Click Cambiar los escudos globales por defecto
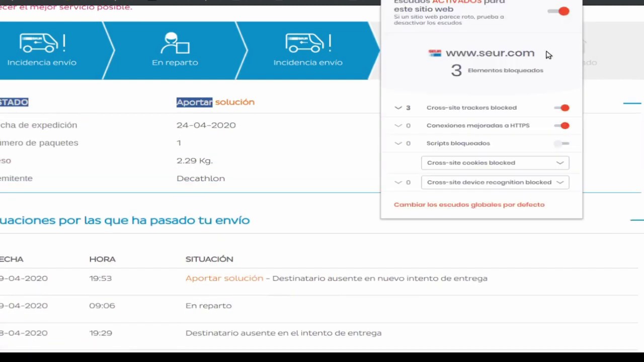Viewport: 644px width, 362px height. tap(469, 205)
